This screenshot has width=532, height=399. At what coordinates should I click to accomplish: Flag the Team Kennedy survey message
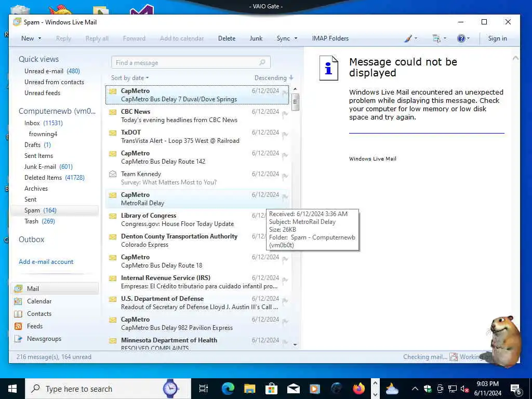(x=285, y=176)
